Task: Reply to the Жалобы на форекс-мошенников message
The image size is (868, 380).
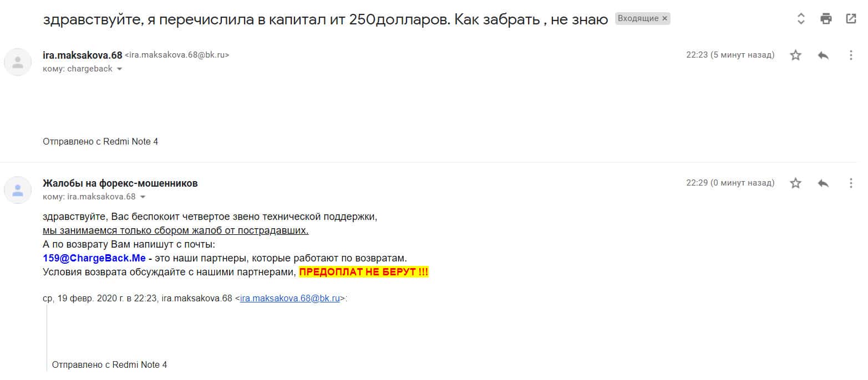Action: 823,183
